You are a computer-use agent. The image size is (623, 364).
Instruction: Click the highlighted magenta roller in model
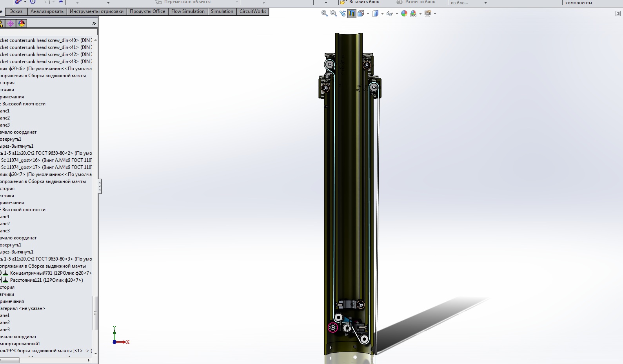click(x=333, y=327)
